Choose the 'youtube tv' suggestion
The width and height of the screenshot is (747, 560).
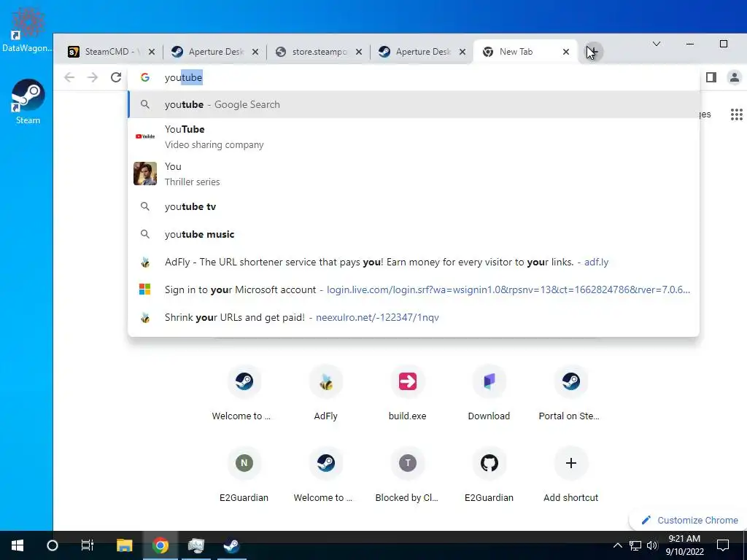click(414, 206)
